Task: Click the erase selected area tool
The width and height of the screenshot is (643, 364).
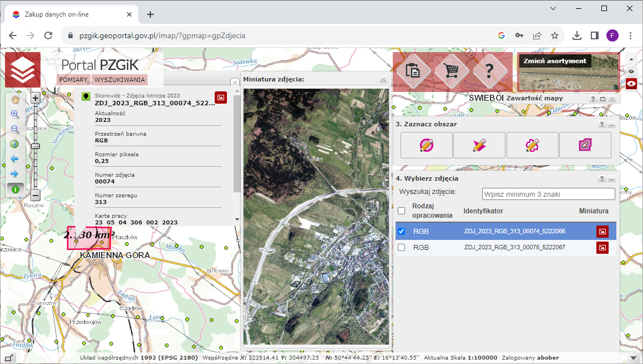Action: [x=585, y=145]
